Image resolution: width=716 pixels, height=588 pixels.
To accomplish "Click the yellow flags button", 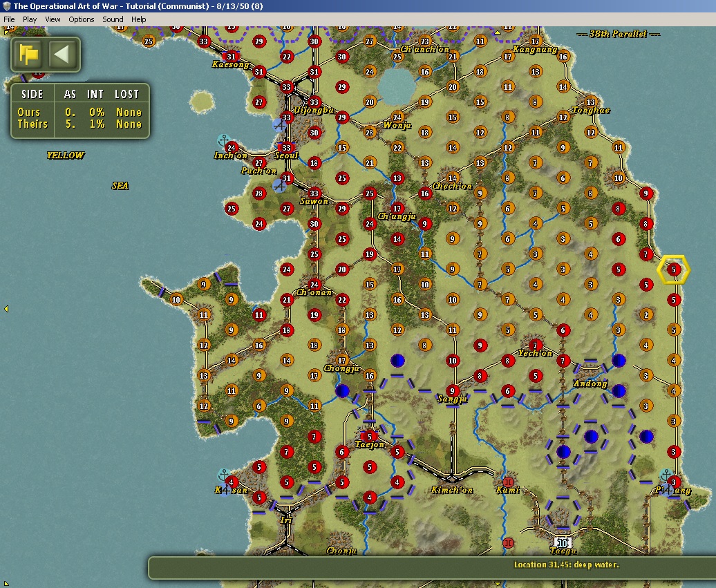I will tap(28, 55).
